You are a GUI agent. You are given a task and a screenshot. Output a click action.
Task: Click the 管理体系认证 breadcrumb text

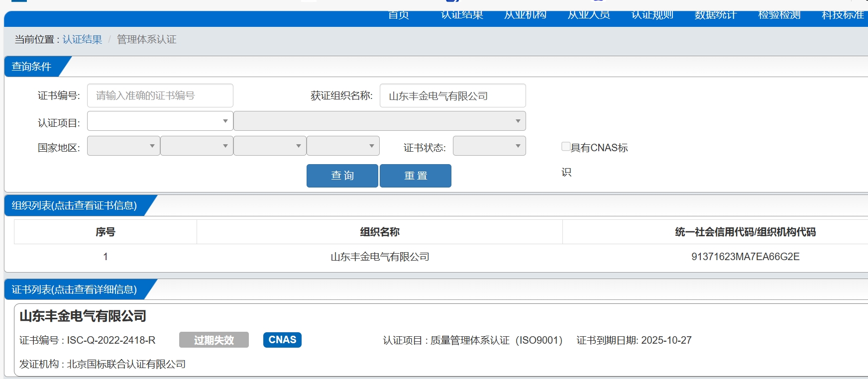[147, 39]
